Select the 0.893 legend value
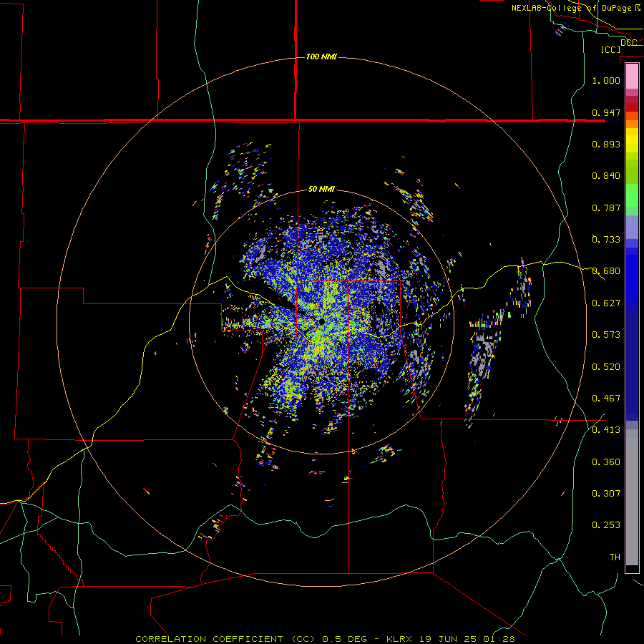Image resolution: width=644 pixels, height=644 pixels. pos(606,144)
